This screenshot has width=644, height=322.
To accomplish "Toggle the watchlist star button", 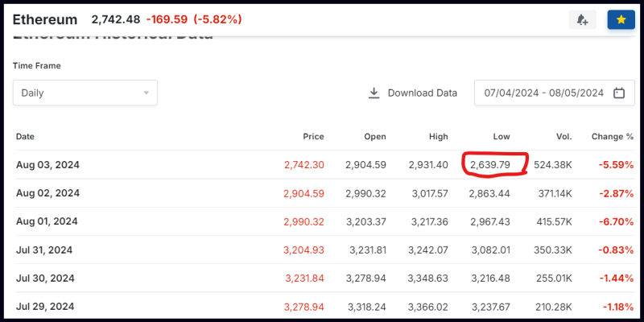I will (621, 19).
